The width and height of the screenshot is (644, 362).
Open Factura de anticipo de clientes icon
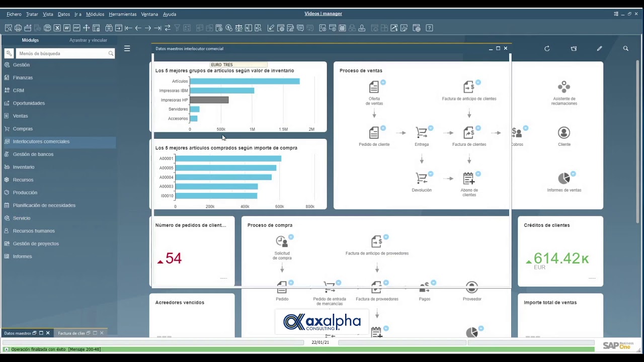coord(469,87)
